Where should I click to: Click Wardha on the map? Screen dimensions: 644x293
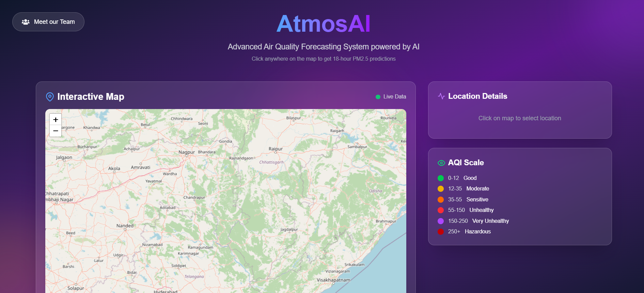[x=170, y=174]
